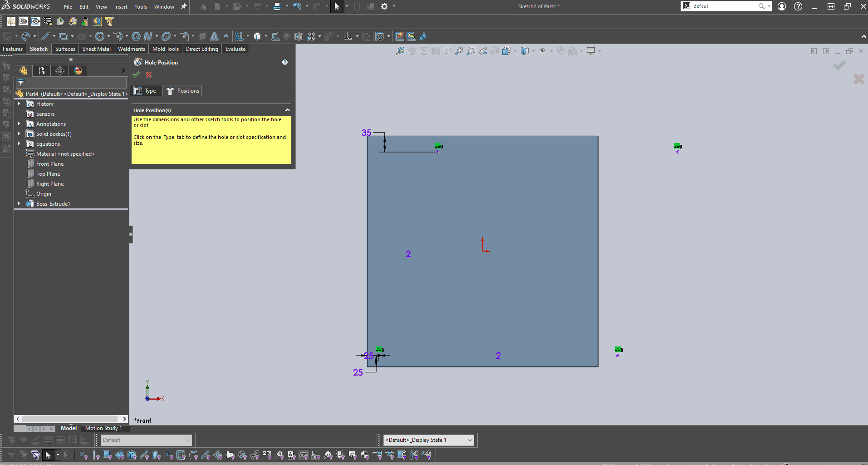Image resolution: width=868 pixels, height=465 pixels.
Task: Choose the Corner Rectangle sketch tool
Action: 63,36
